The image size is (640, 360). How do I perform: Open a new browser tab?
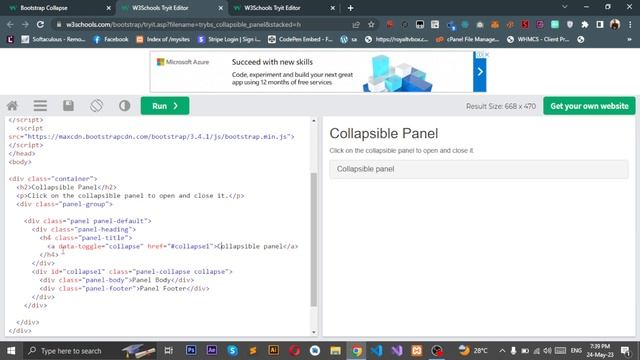tap(351, 8)
